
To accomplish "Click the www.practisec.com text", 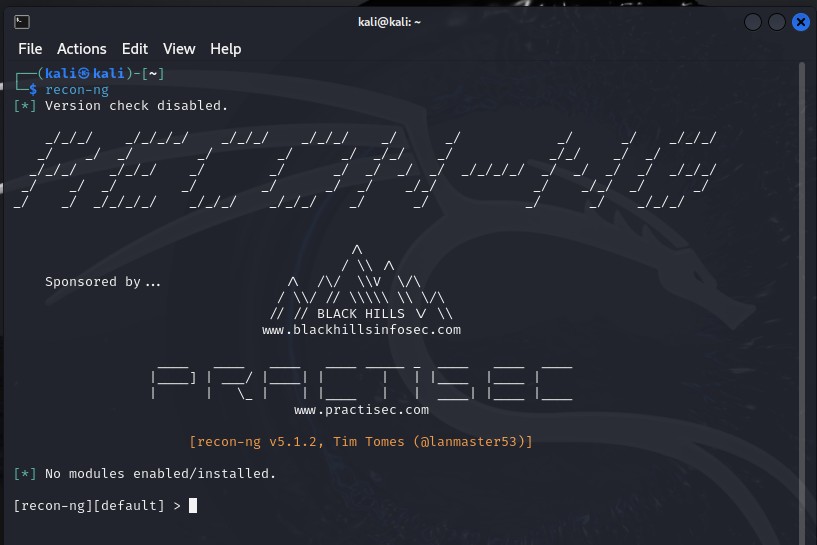I will [361, 410].
